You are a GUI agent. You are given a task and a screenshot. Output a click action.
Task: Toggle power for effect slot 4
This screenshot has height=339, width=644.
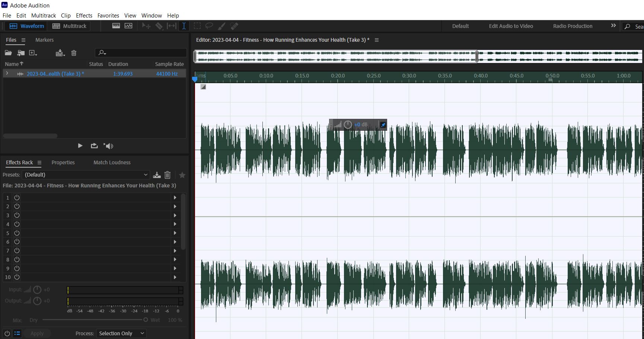pos(17,224)
